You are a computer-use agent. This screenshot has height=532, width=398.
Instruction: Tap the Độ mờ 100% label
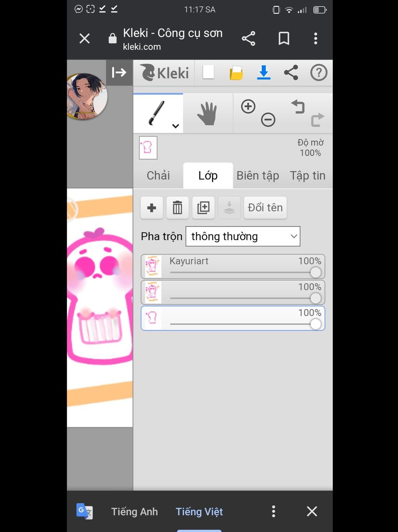point(310,148)
